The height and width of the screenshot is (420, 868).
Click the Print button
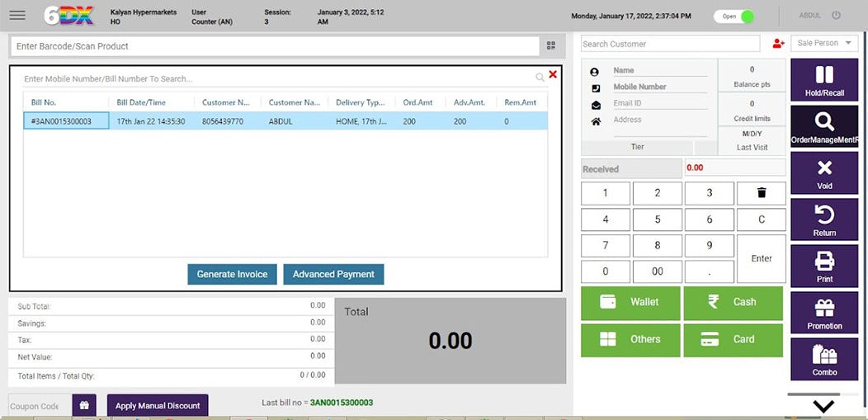pos(824,267)
